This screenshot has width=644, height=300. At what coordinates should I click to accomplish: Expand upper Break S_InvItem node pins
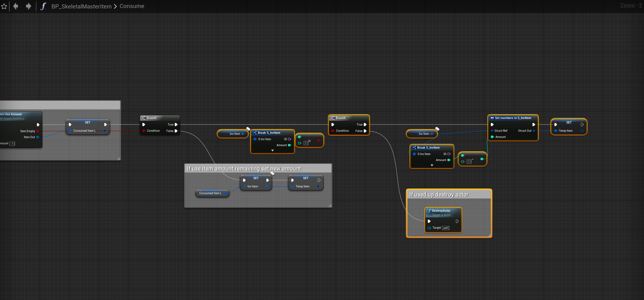coord(272,150)
